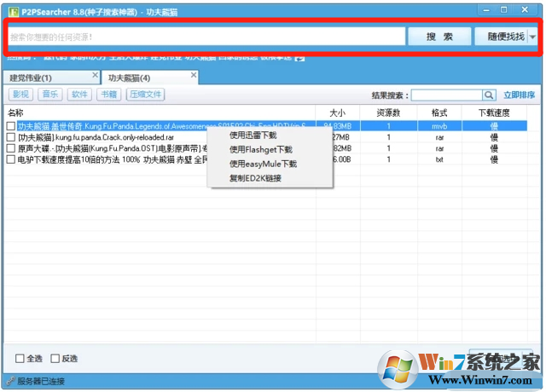Minimize the P2PSearcher window
This screenshot has width=546, height=392.
[x=486, y=10]
